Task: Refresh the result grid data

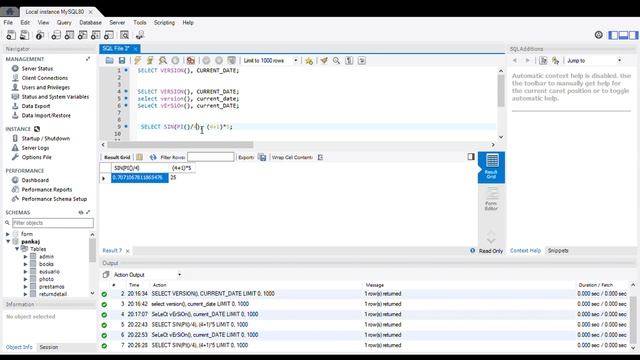Action: click(153, 157)
